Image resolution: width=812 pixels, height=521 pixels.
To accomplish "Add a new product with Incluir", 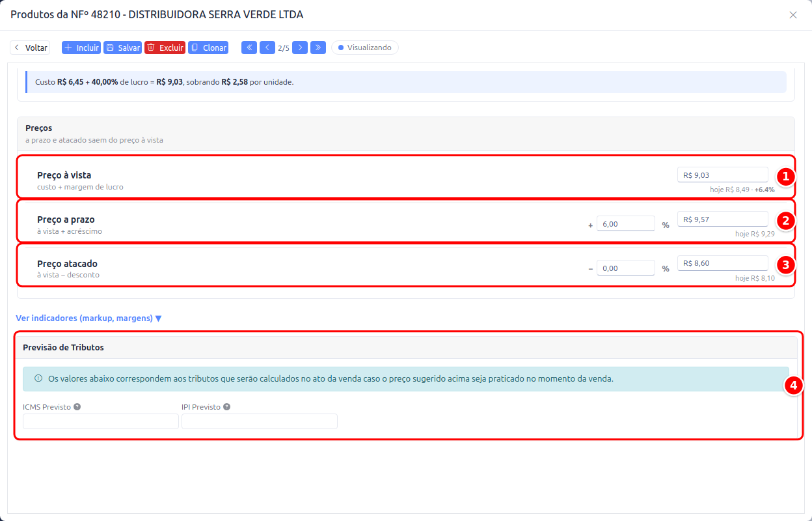I will [x=81, y=48].
